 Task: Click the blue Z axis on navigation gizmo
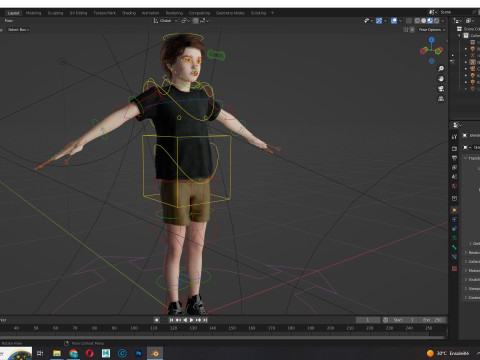coord(432,40)
